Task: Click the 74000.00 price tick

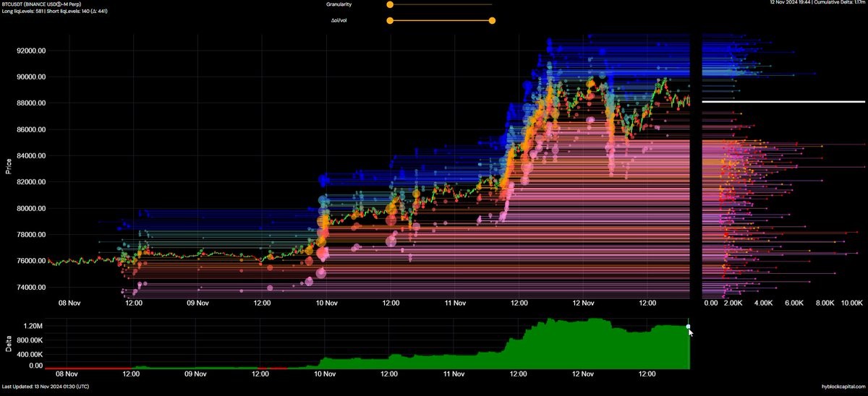Action: click(32, 288)
